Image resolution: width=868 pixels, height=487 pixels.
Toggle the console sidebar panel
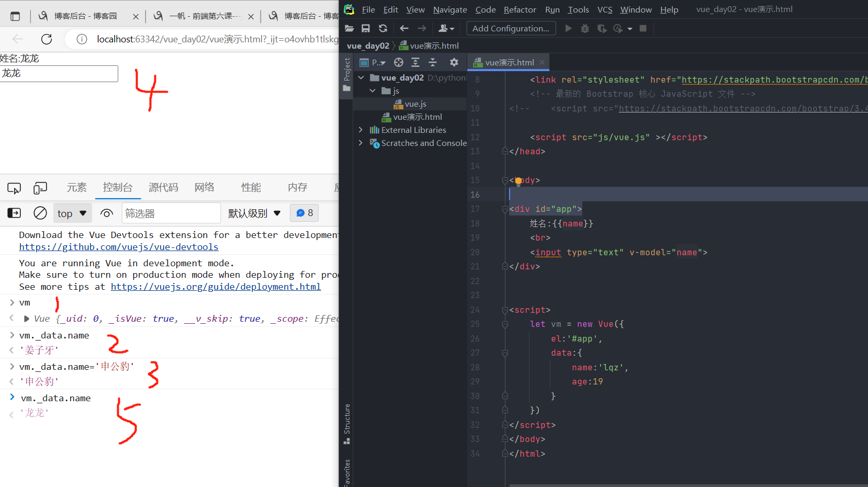point(14,213)
